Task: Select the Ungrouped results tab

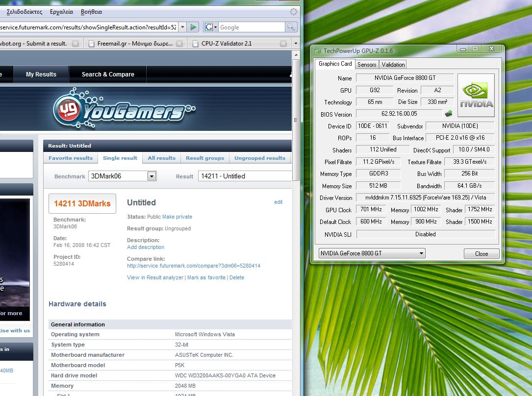Action: click(260, 158)
